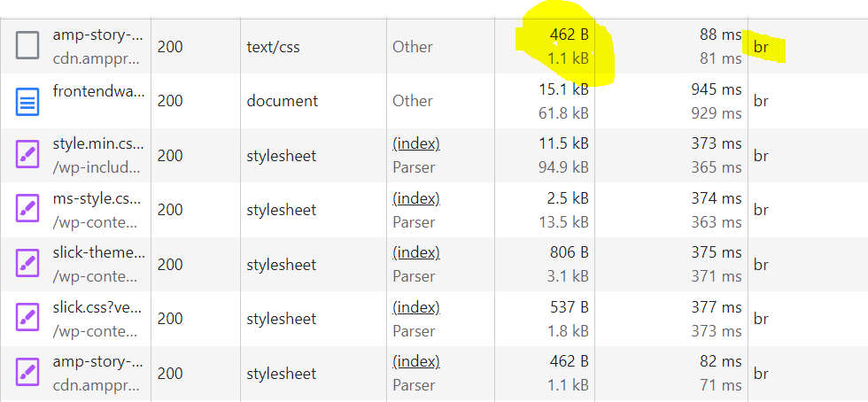Click the blank file icon beside text/css request
This screenshot has width=868, height=402.
(27, 45)
